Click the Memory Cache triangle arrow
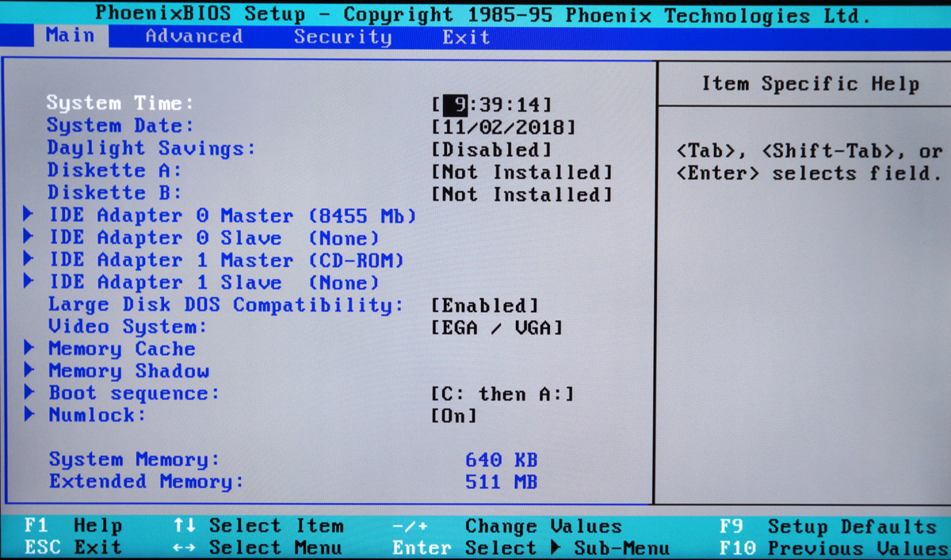The width and height of the screenshot is (951, 560). [29, 348]
